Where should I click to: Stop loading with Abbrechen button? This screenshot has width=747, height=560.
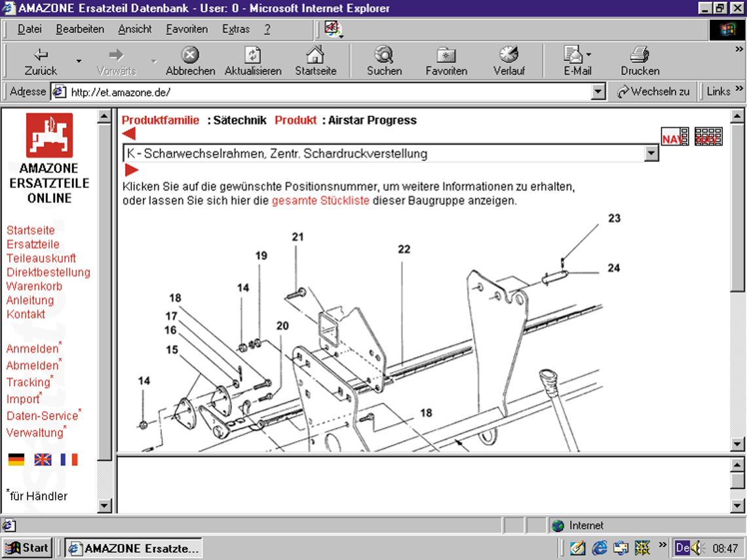pyautogui.click(x=190, y=62)
